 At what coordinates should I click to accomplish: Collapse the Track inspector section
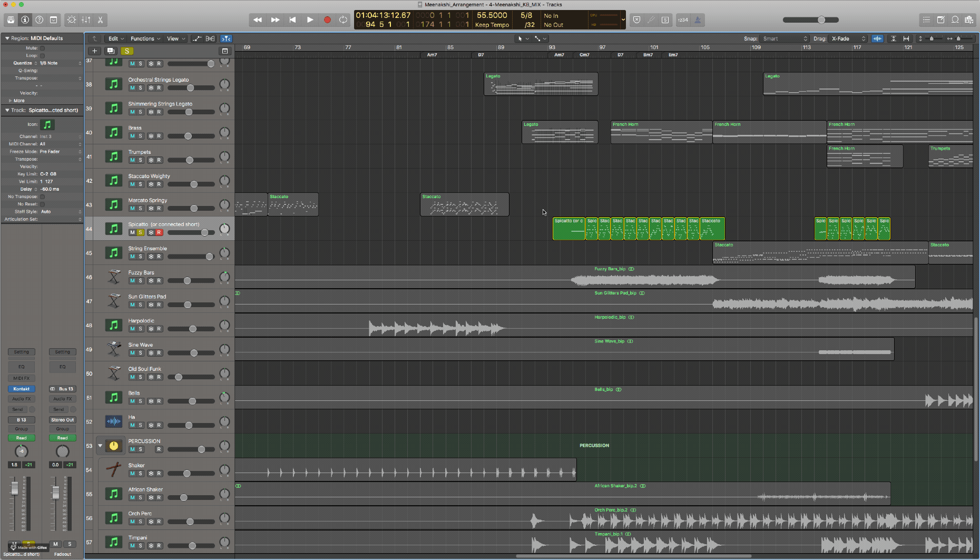coord(7,111)
